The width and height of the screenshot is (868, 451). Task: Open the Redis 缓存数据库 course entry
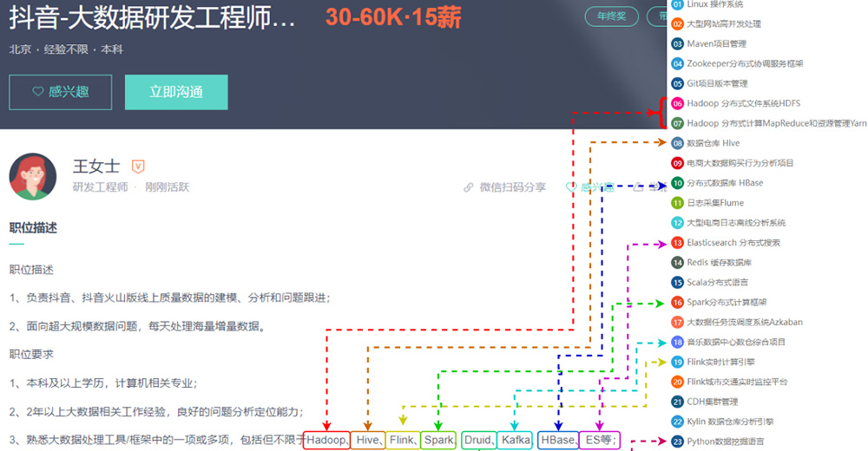coord(719,263)
